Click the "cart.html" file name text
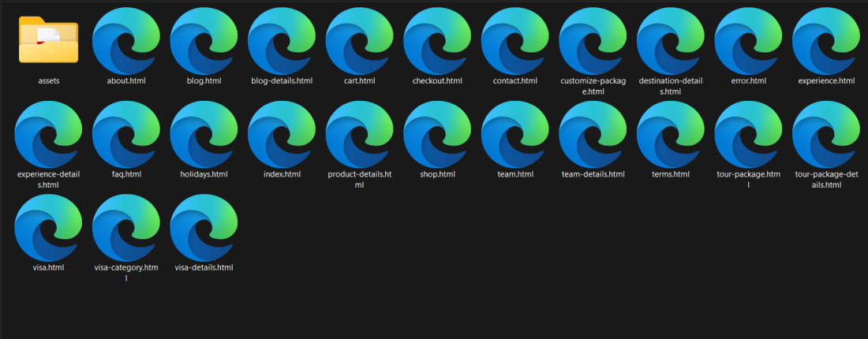The image size is (868, 339). point(360,80)
